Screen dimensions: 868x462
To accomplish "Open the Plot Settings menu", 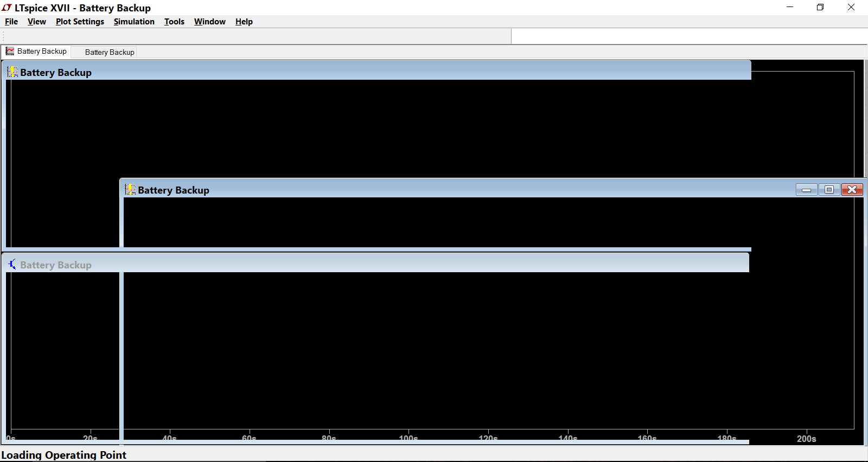I will (x=80, y=22).
